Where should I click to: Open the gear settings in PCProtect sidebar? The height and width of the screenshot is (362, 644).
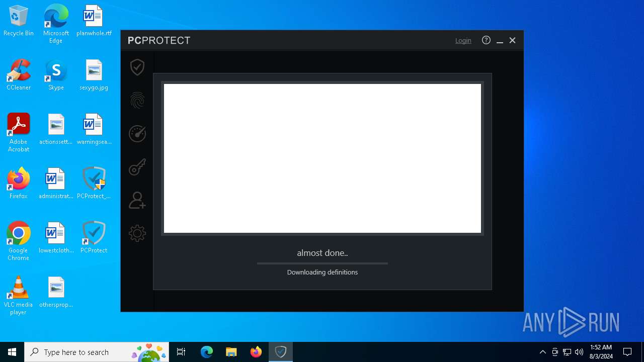(137, 233)
